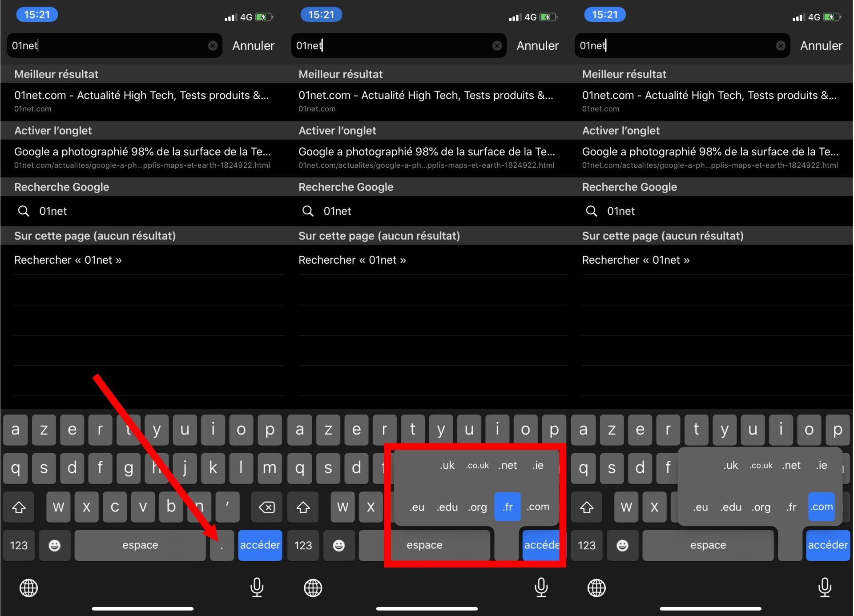Open emoji keyboard on left screen
The width and height of the screenshot is (854, 616).
coord(54,545)
